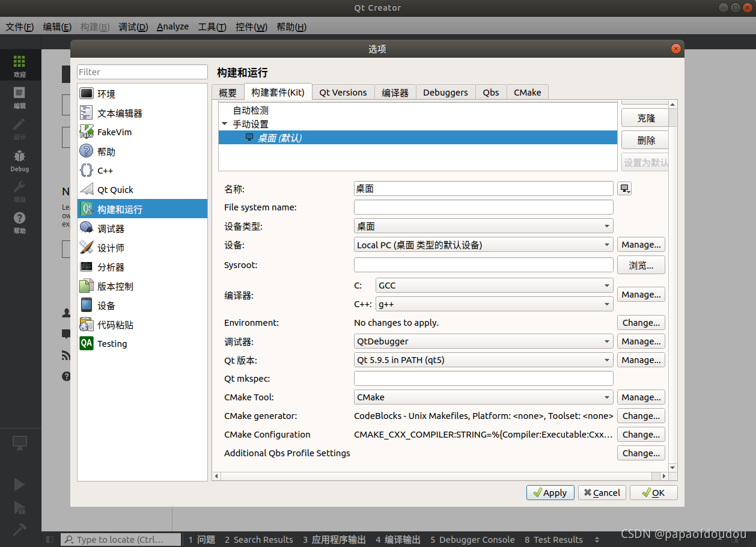The width and height of the screenshot is (756, 547).
Task: Switch to 编辑 (Edit) mode icon
Action: coord(20,97)
